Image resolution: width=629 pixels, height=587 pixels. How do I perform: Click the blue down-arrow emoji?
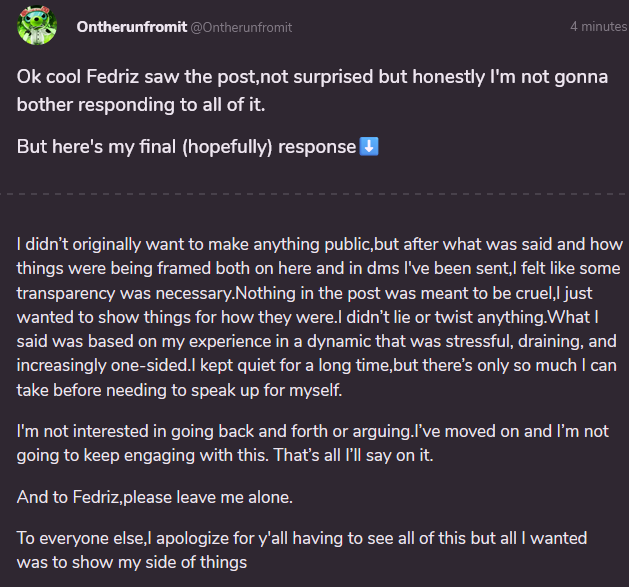point(369,146)
